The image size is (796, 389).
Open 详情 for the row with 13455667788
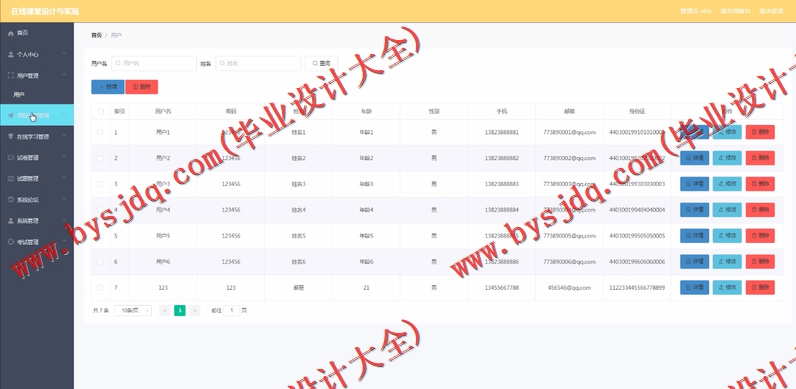(x=694, y=287)
